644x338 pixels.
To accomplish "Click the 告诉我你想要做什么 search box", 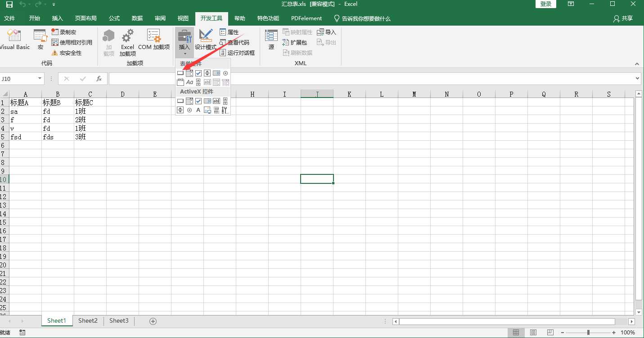I will pyautogui.click(x=362, y=18).
